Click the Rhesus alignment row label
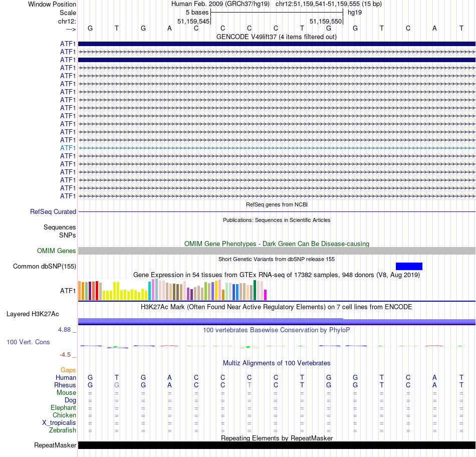Screen dimensions: 476x457 pyautogui.click(x=65, y=385)
